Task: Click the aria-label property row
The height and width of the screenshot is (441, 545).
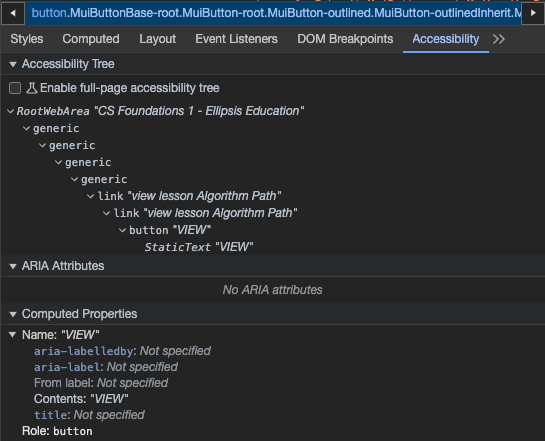Action: coord(106,367)
